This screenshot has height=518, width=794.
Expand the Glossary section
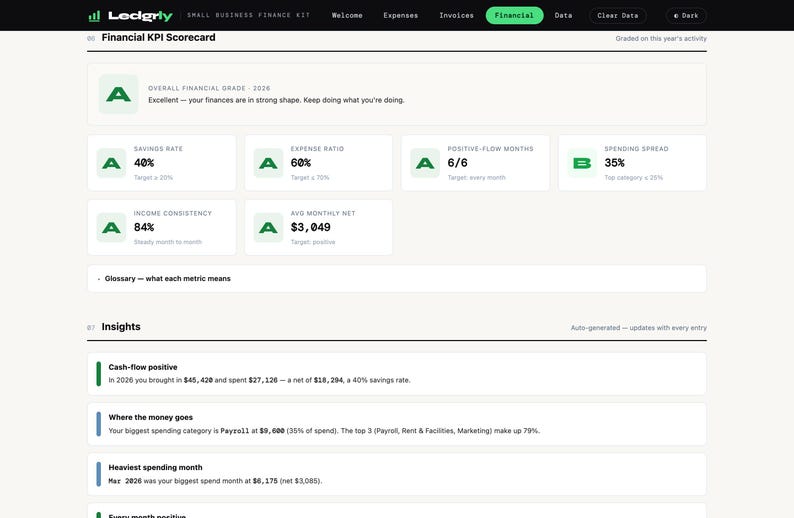point(396,278)
